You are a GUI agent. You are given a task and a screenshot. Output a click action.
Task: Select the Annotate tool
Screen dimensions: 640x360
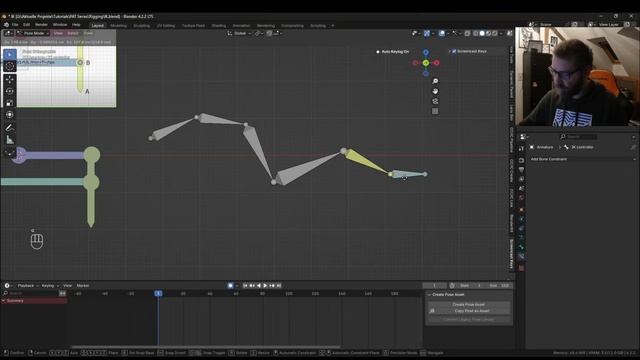[10, 128]
